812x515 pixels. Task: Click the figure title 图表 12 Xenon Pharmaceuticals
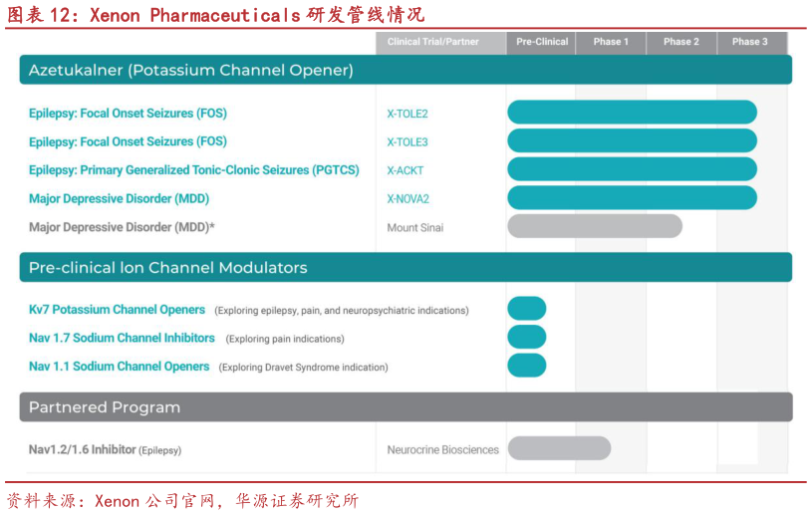click(x=216, y=15)
